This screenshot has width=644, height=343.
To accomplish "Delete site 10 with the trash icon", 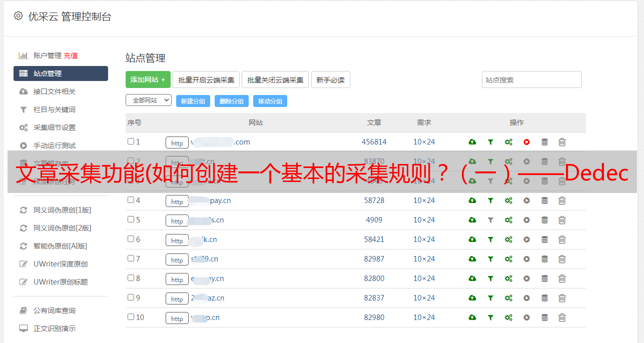I will (x=562, y=317).
